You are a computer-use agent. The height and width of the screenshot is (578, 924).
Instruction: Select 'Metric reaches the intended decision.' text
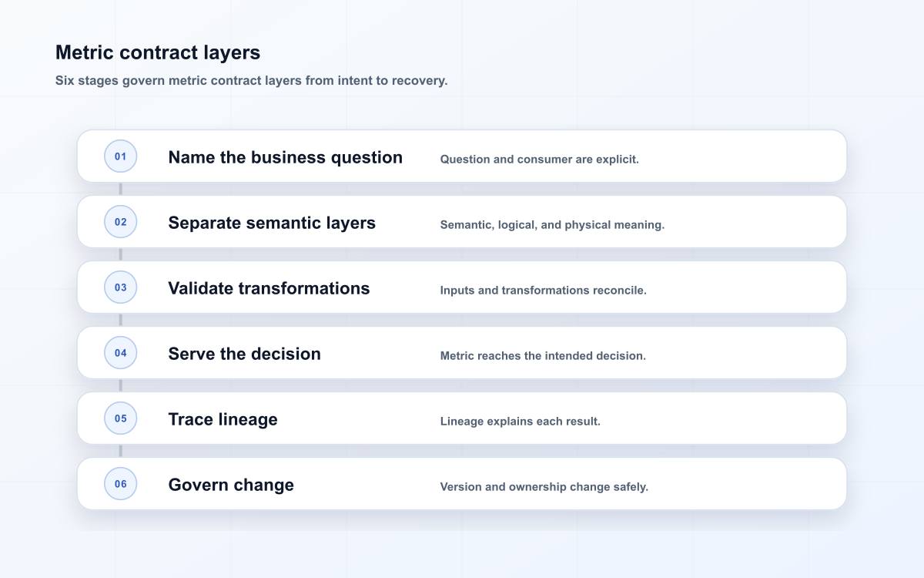click(x=543, y=356)
